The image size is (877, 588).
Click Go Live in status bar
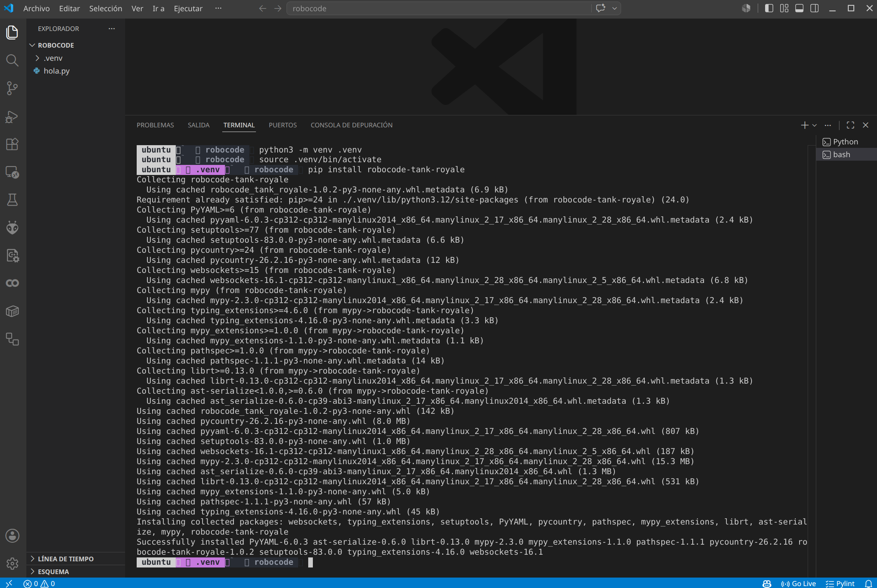point(799,583)
